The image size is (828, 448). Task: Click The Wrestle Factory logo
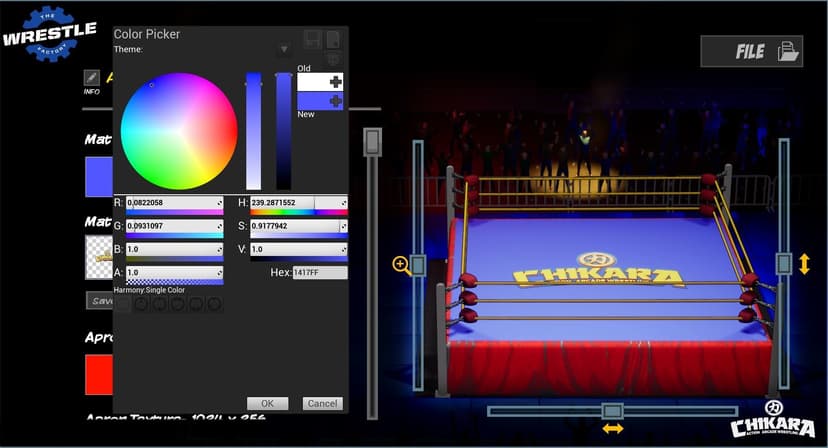tap(50, 34)
